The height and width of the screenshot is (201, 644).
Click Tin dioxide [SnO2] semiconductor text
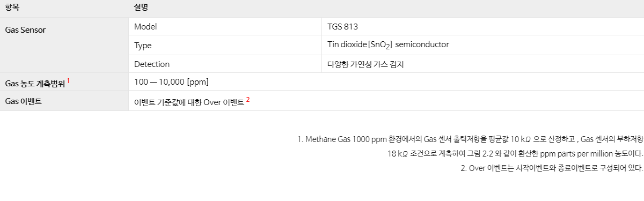(388, 45)
